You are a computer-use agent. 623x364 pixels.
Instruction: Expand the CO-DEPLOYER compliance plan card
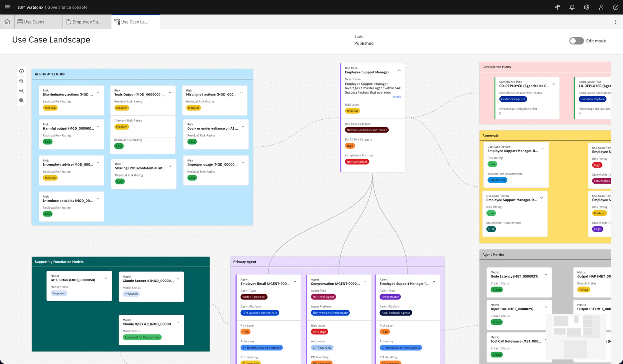click(554, 84)
